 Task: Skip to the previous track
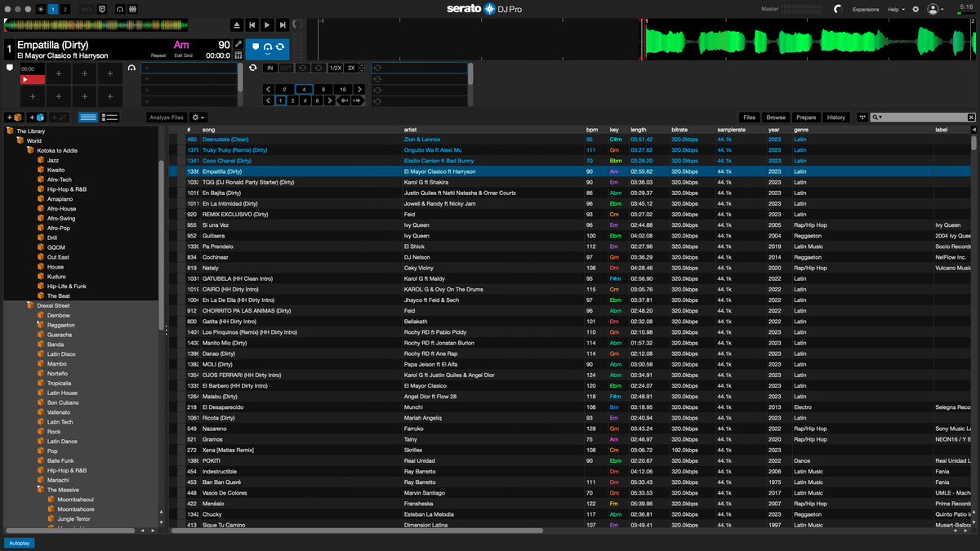pos(252,26)
